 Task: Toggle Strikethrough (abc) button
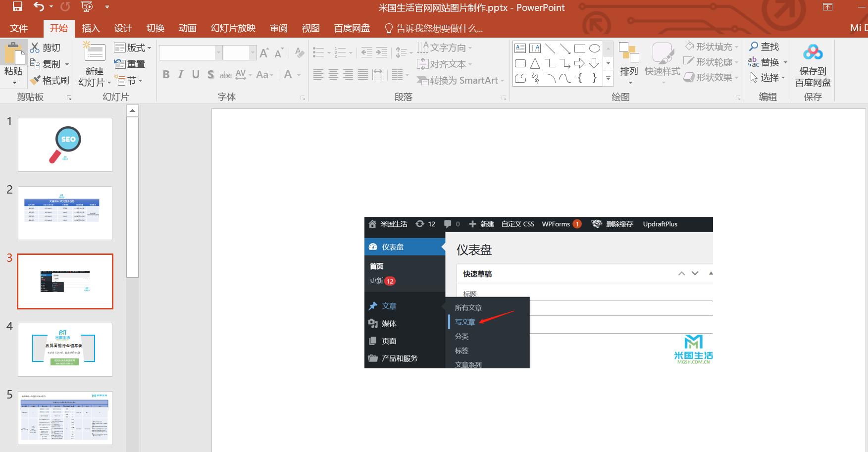coord(225,75)
